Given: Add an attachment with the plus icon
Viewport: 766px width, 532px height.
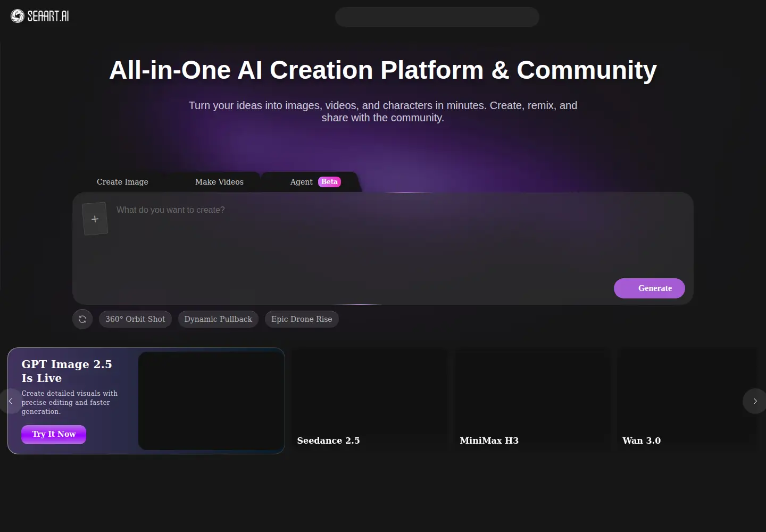Looking at the screenshot, I should coord(95,219).
